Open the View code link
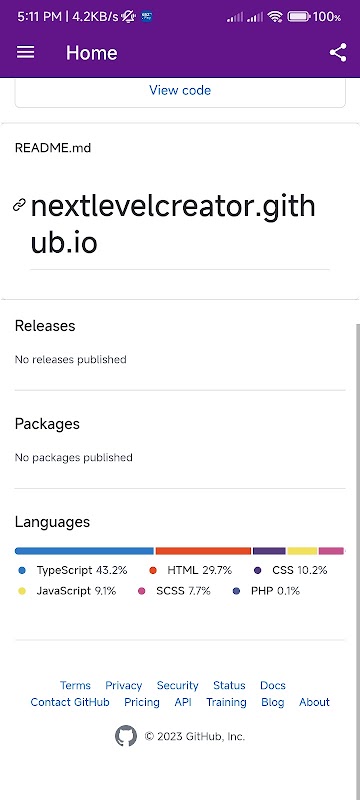This screenshot has width=360, height=800. click(x=180, y=90)
